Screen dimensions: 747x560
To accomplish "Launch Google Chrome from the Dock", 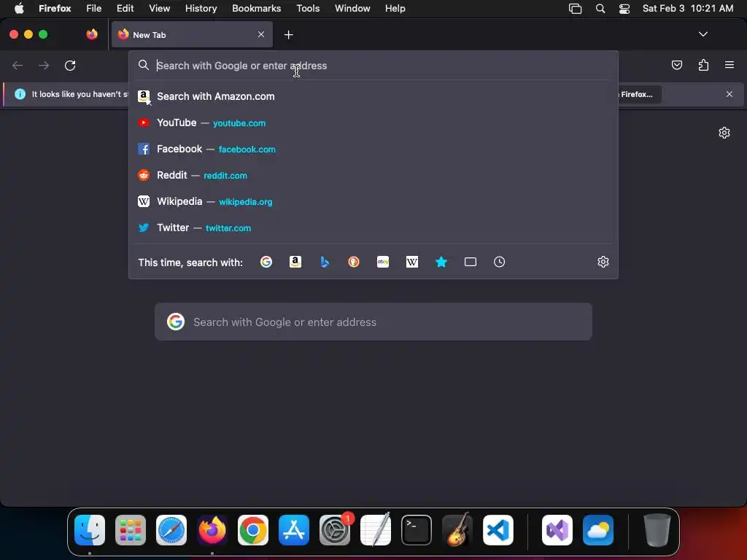I will pos(253,530).
